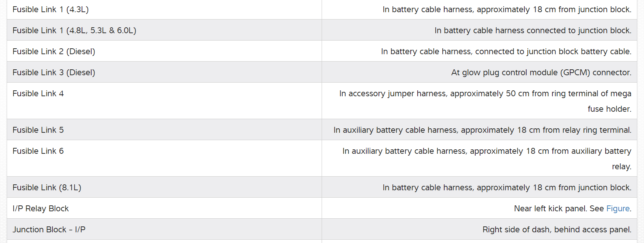Click the "Right side of dash" location text

(x=556, y=230)
